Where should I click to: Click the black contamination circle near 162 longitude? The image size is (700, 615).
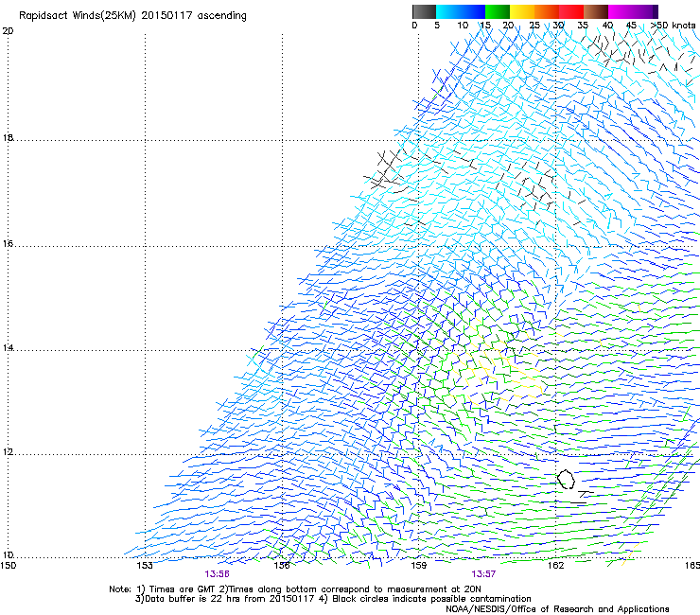pos(566,479)
